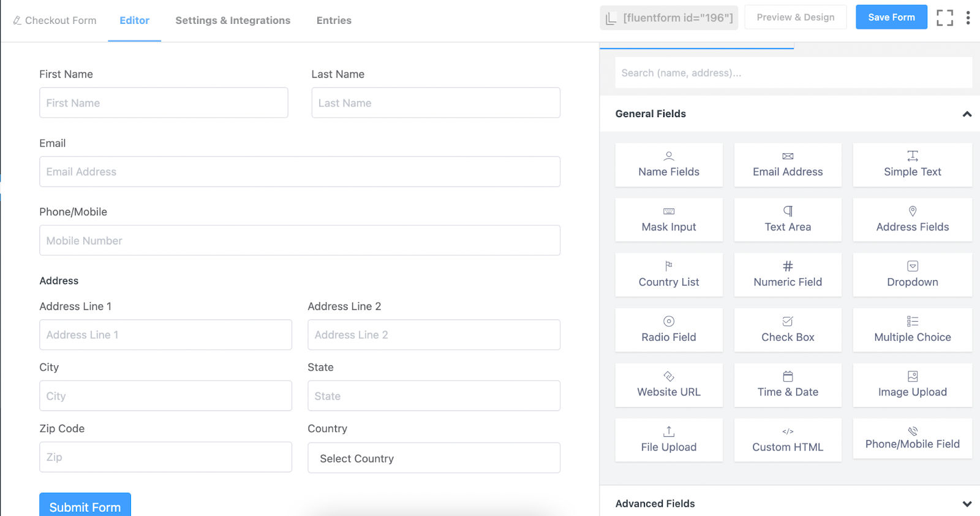Copy the fluentform shortcode
This screenshot has height=516, width=980.
(x=669, y=18)
